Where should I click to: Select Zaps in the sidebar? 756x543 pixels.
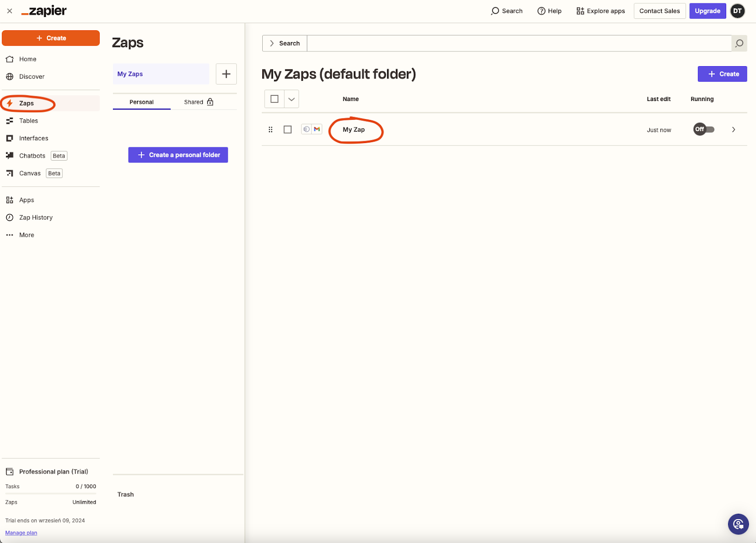(x=51, y=103)
